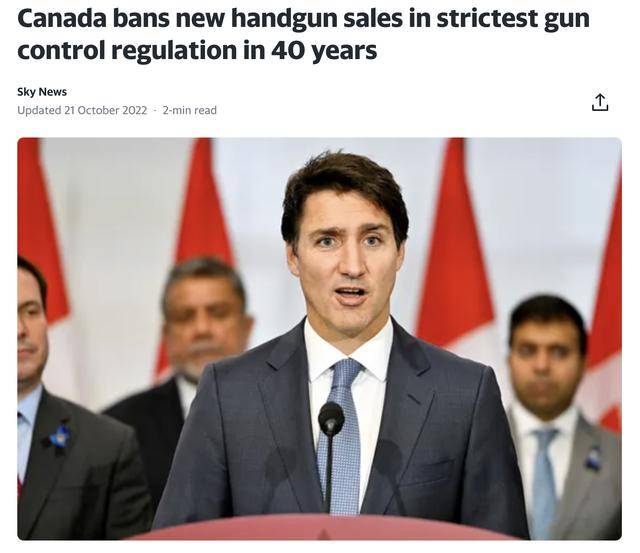Click the microphone in the photo
640x553 pixels.
pyautogui.click(x=331, y=420)
